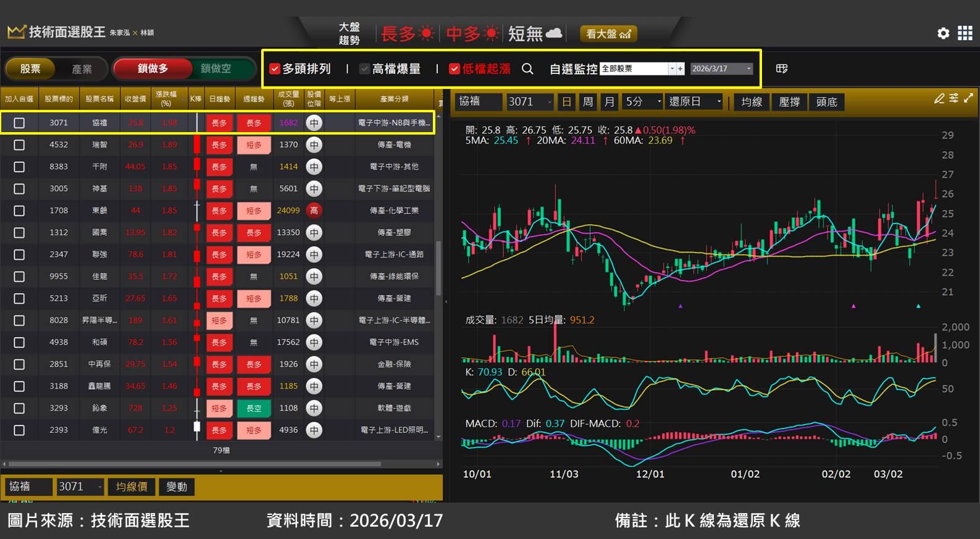Click the stock list scroll-down arrow
Screen dimensions: 980x539
click(438, 437)
